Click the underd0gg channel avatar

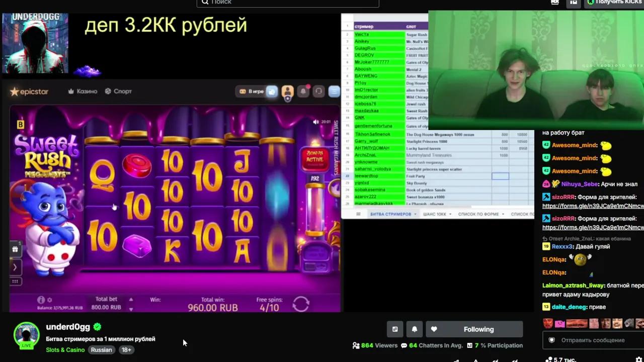point(26,335)
